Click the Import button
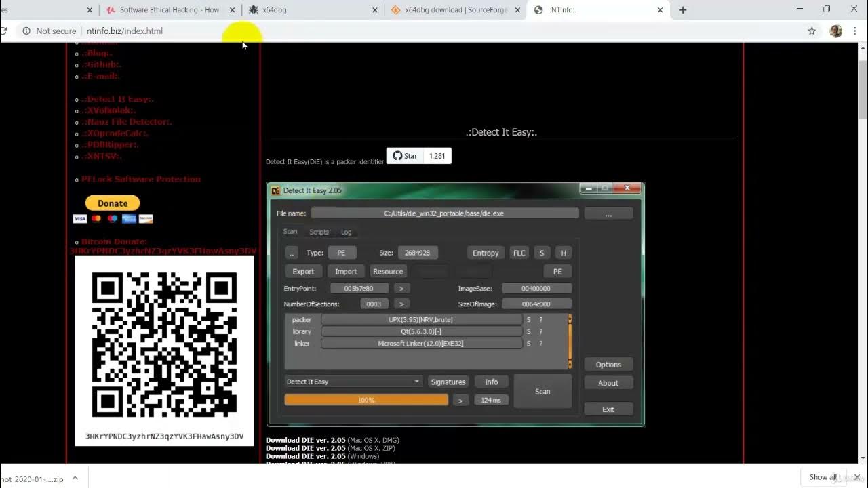The height and width of the screenshot is (488, 868). (346, 272)
